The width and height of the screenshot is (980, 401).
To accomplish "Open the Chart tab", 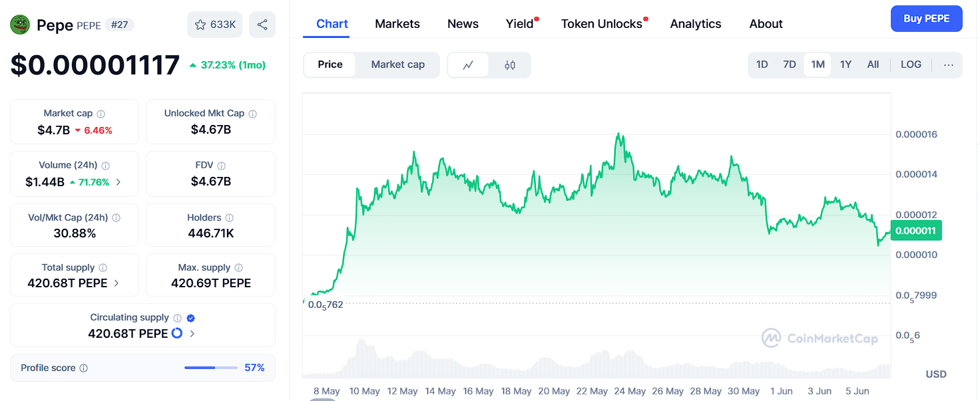I will tap(332, 24).
